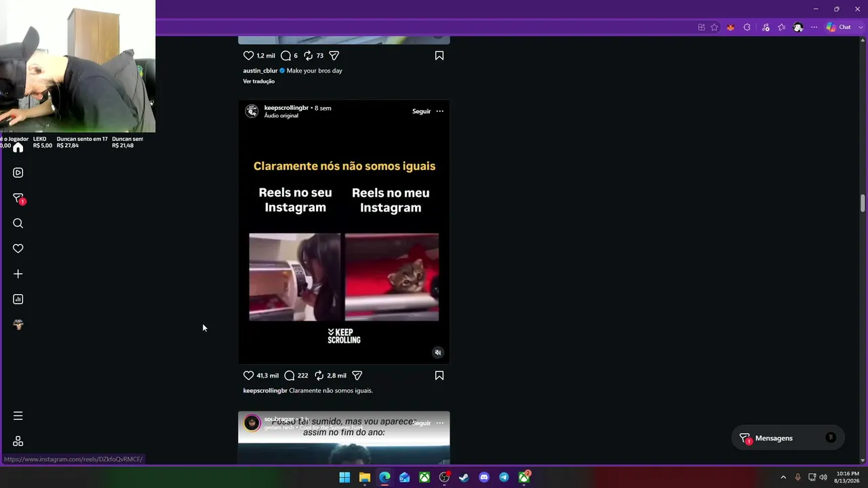Open the browser profile avatar
Viewport: 868px width, 488px height.
pos(798,27)
